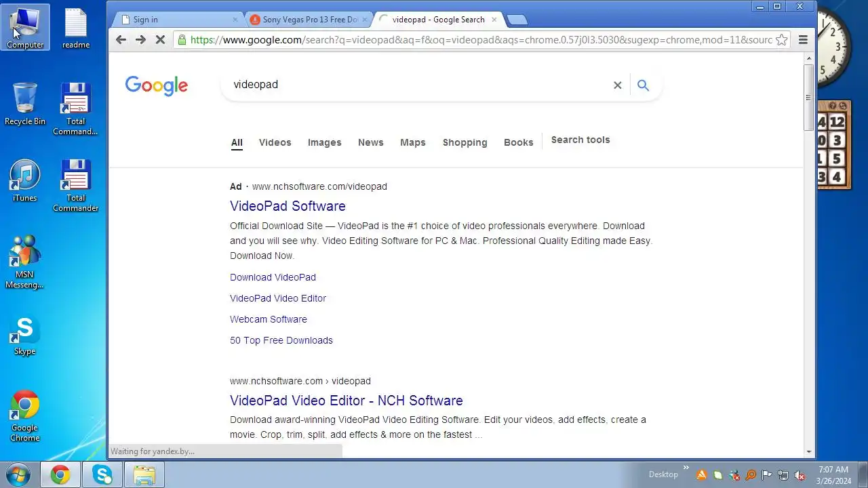868x488 pixels.
Task: Click the taskbar clock showing 7:07 AM
Action: point(833,475)
